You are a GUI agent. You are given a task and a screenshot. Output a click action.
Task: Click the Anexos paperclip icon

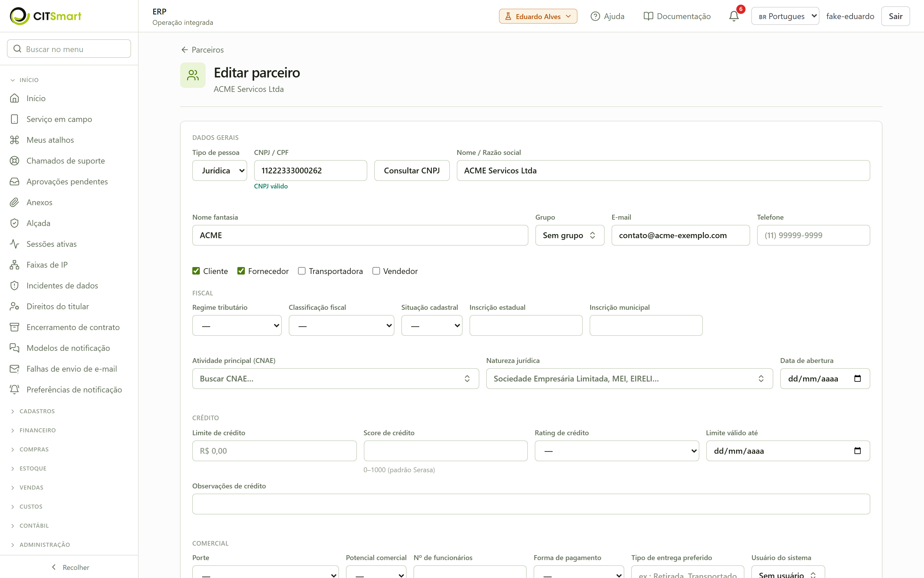click(x=14, y=202)
